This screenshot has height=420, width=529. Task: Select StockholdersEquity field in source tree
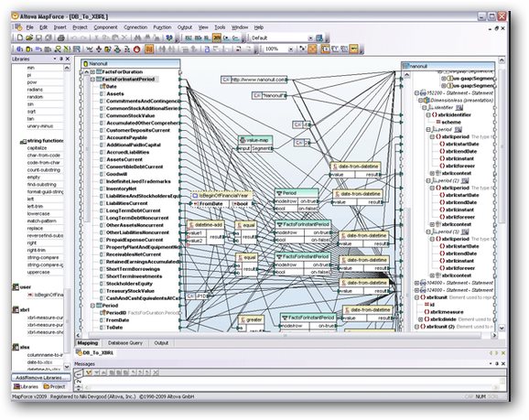pyautogui.click(x=130, y=284)
